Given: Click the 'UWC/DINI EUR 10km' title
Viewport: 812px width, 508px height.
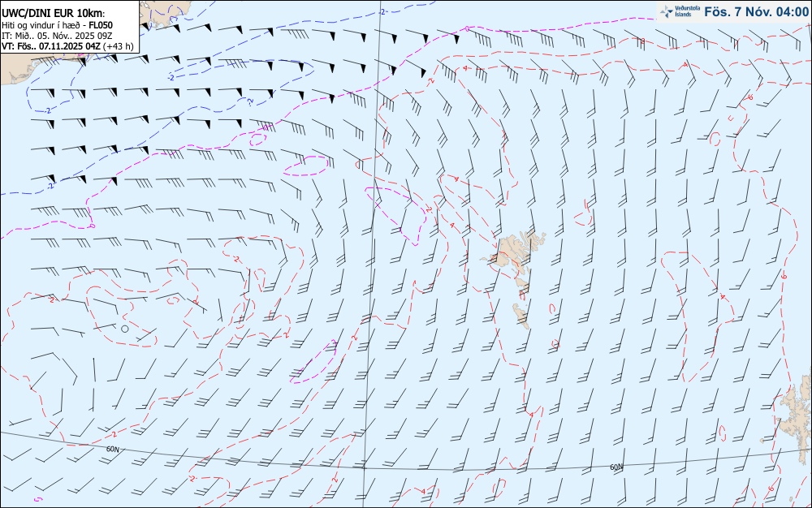Looking at the screenshot, I should tap(54, 14).
